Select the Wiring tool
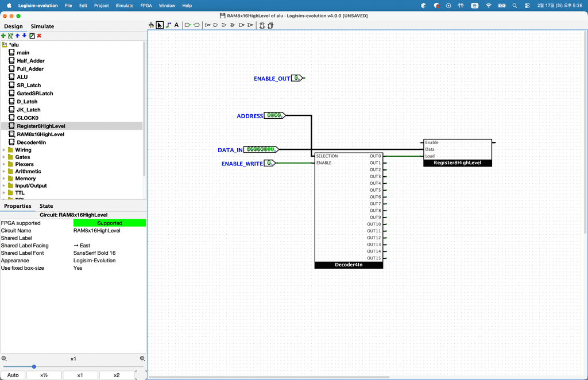Screen dimensions: 588x380 point(168,25)
